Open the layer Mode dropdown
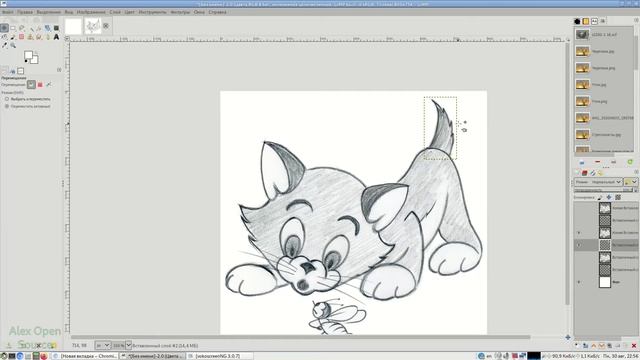 click(598, 182)
